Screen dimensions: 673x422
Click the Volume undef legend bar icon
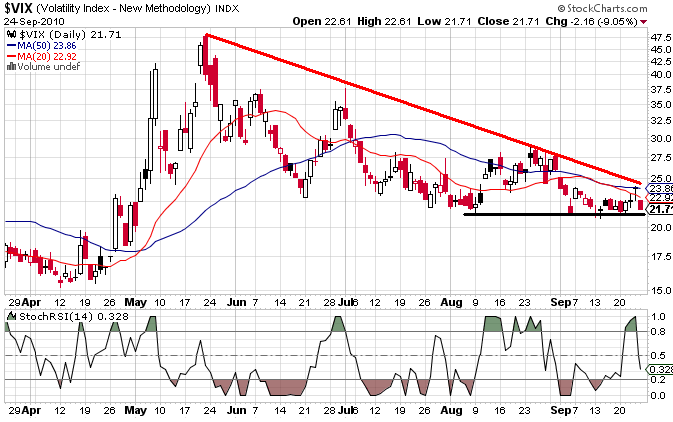(x=10, y=68)
